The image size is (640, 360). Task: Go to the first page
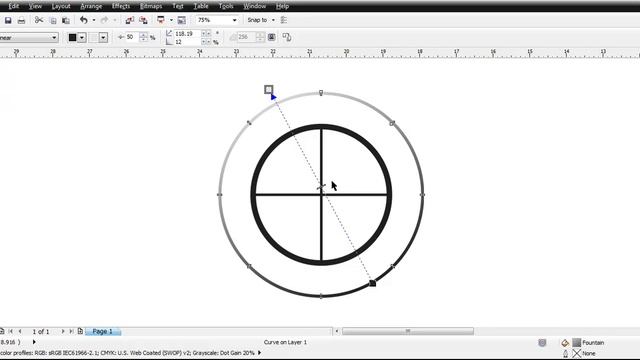point(11,331)
